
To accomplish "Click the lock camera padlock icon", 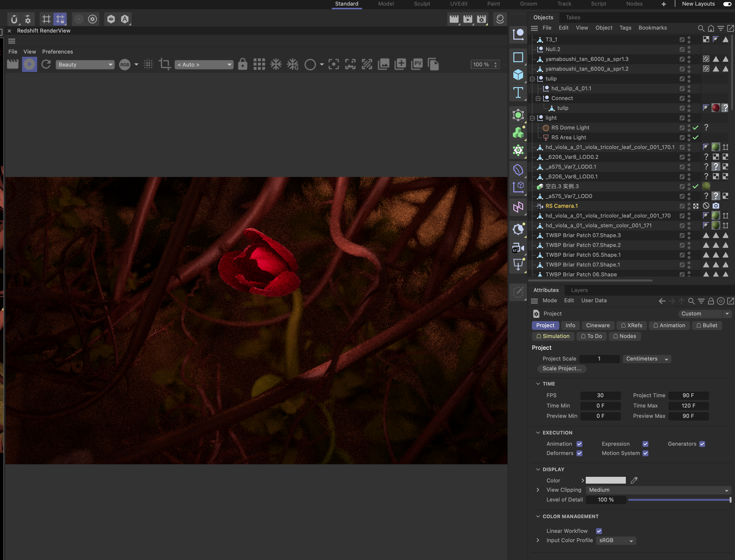I will [x=243, y=64].
